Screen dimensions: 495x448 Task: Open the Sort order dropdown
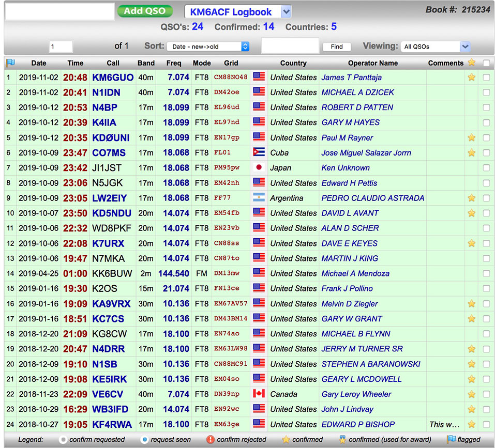click(x=208, y=47)
